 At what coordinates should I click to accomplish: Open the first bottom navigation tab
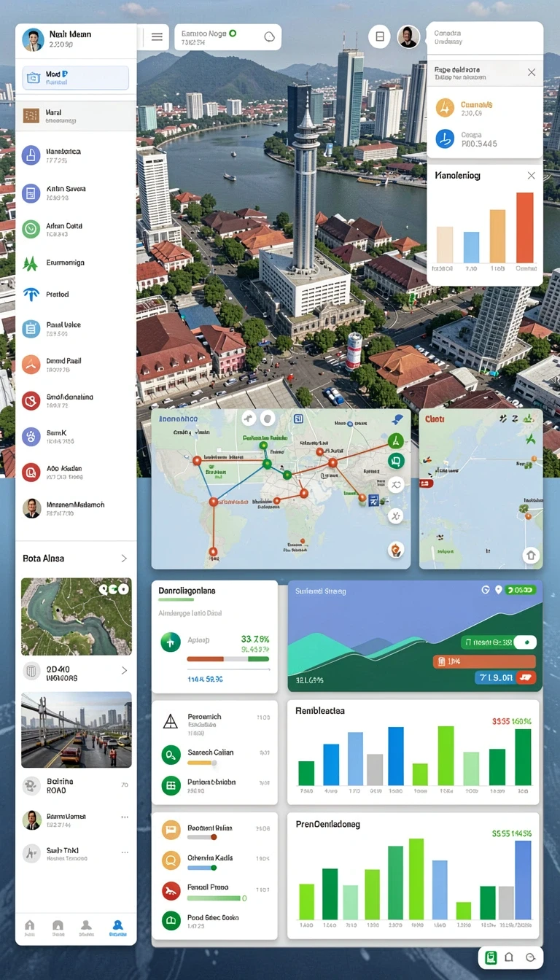(x=30, y=927)
